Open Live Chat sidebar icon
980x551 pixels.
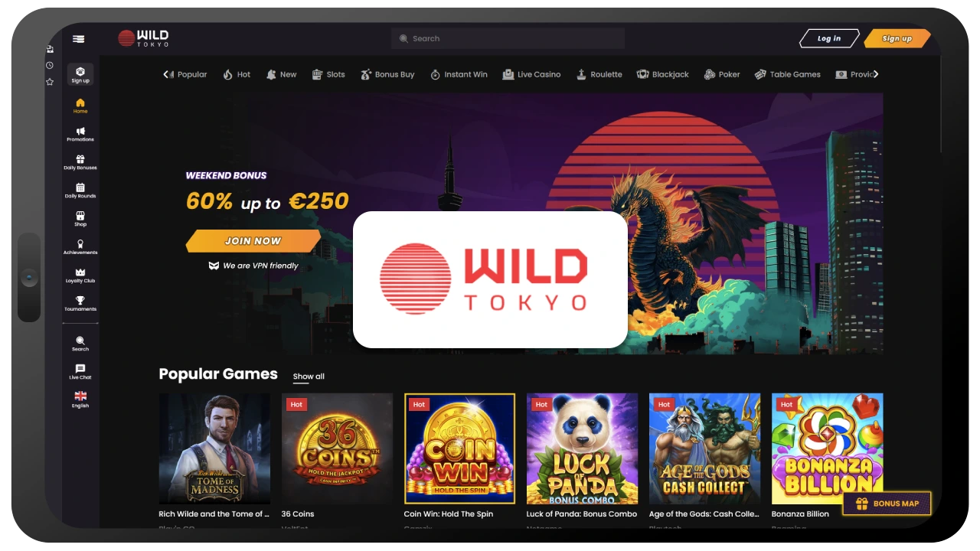(80, 372)
